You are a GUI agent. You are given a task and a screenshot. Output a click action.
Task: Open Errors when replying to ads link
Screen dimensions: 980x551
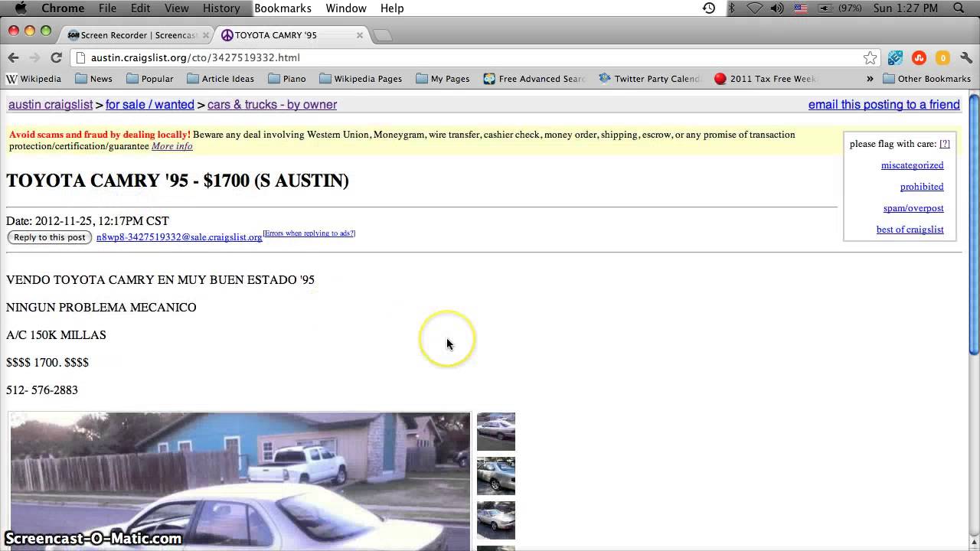[x=309, y=233]
